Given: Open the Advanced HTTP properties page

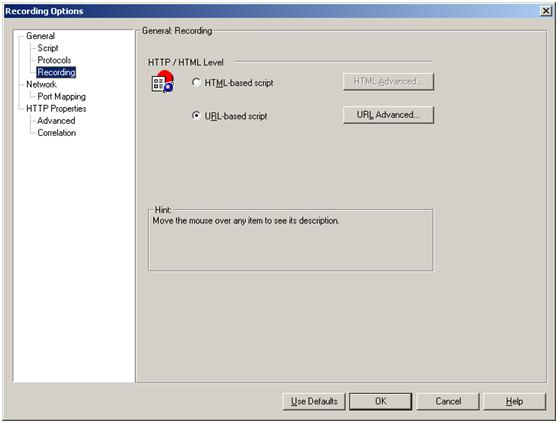Looking at the screenshot, I should click(x=56, y=121).
